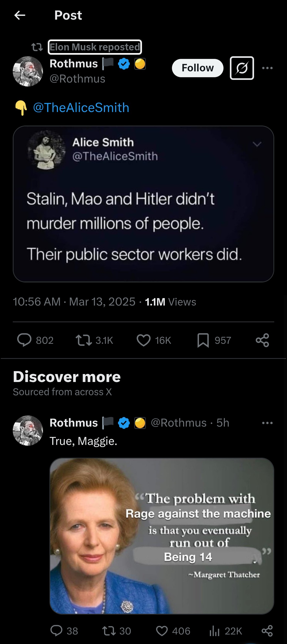Open the @TheAliceSmith mention link
This screenshot has height=644, width=287.
coord(81,108)
